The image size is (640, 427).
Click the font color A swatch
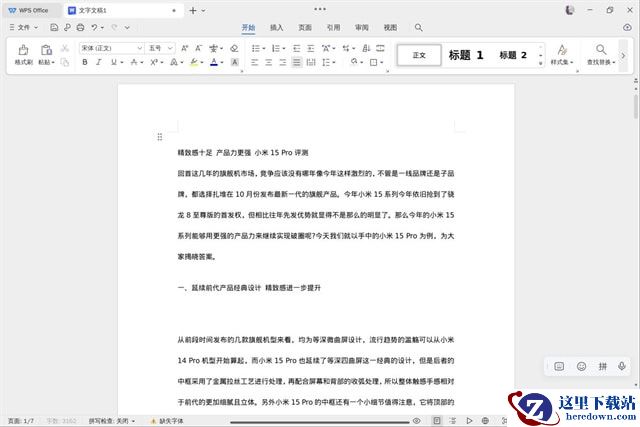click(x=214, y=62)
